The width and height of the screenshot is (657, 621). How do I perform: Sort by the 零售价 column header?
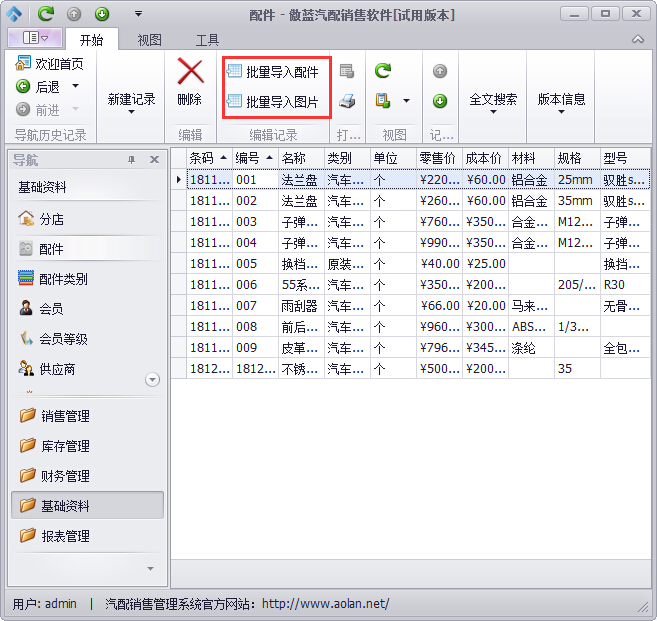pyautogui.click(x=437, y=158)
